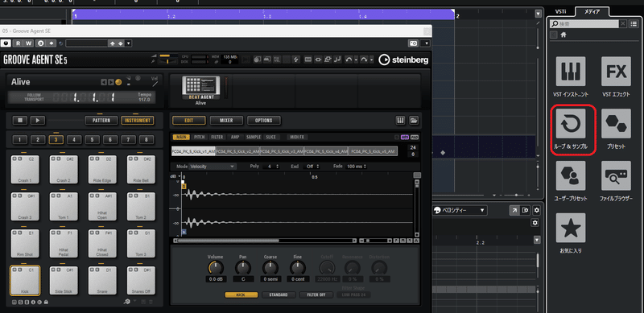Open the Mode Velocity dropdown
Screen dimensions: 644x313
point(213,167)
